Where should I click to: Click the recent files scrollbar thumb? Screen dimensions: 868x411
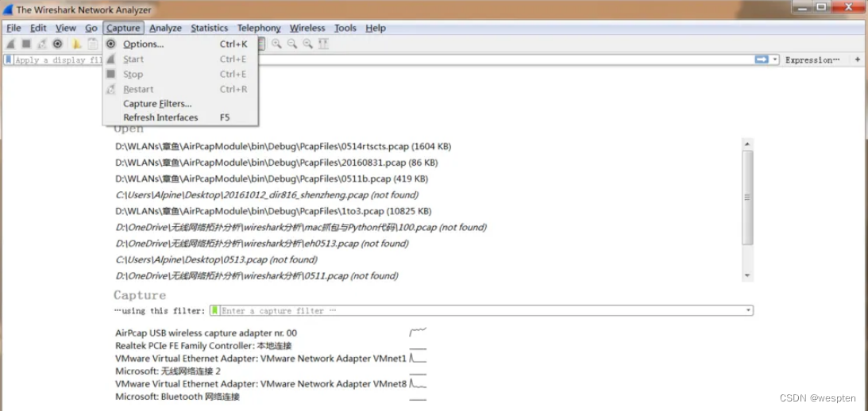click(x=747, y=198)
